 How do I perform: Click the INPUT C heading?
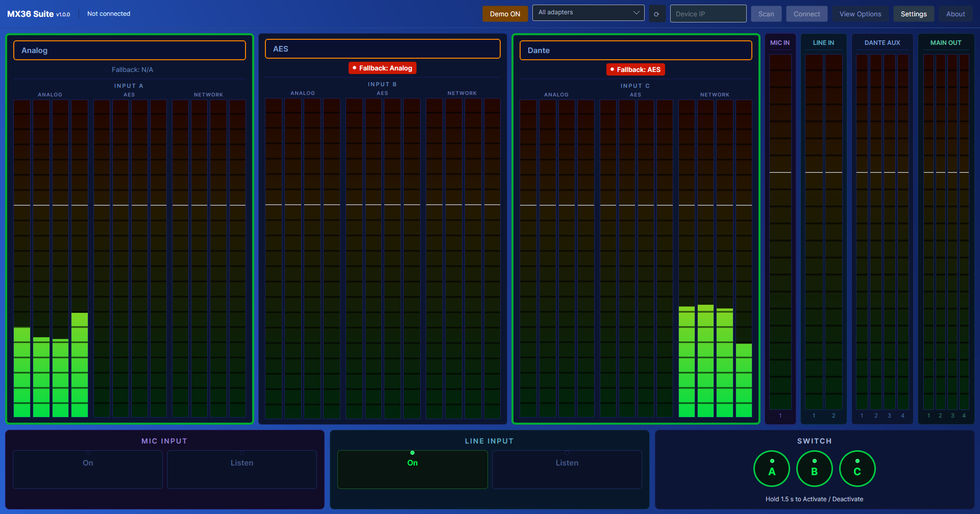pos(635,86)
